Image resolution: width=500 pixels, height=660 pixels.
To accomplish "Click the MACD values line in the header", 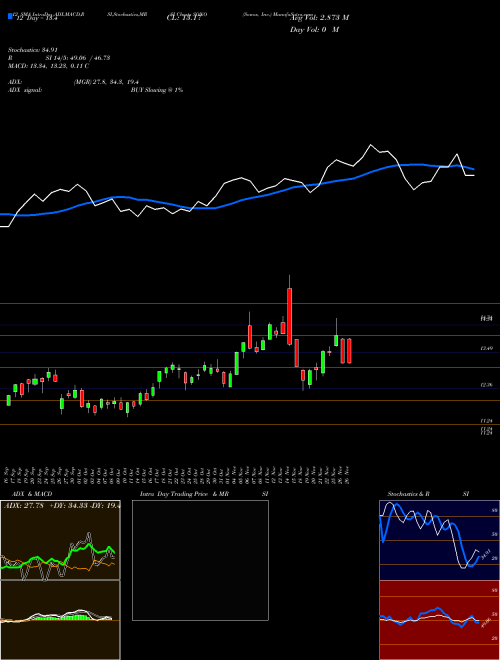I will pyautogui.click(x=48, y=66).
